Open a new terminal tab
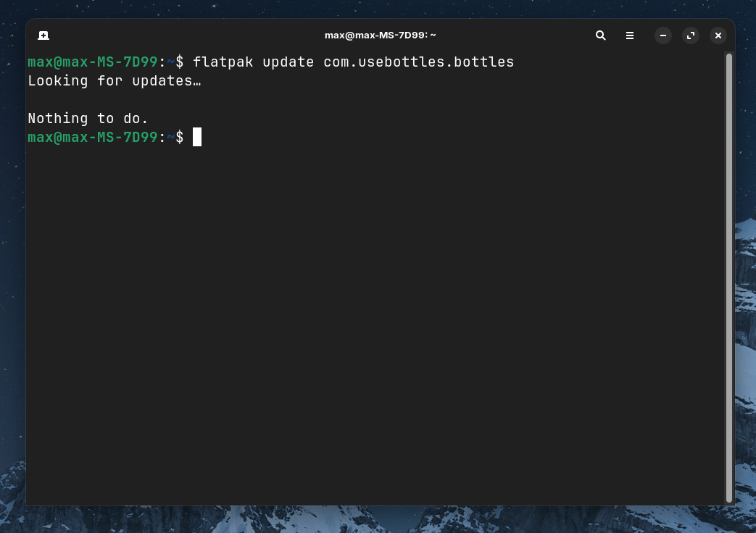The height and width of the screenshot is (533, 756). click(x=43, y=35)
